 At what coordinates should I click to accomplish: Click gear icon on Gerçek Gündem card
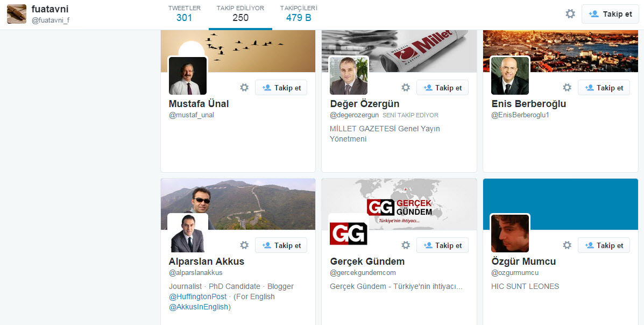[x=406, y=245]
